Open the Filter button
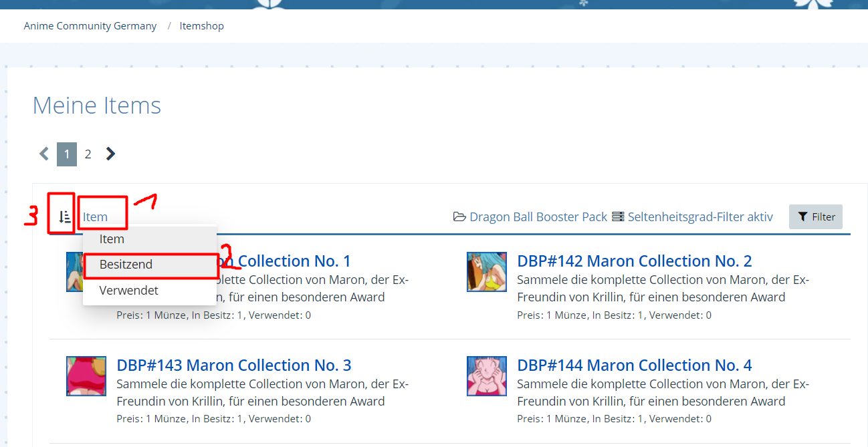Image resolution: width=868 pixels, height=447 pixels. coord(816,217)
